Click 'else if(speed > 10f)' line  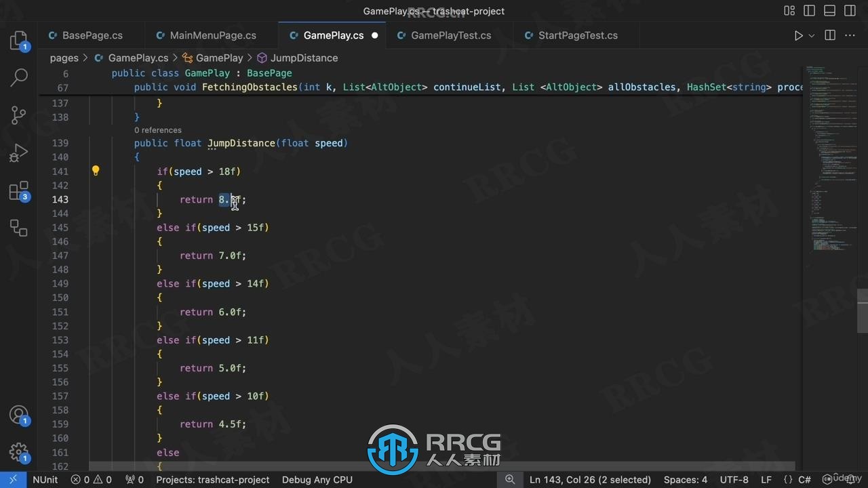click(213, 396)
